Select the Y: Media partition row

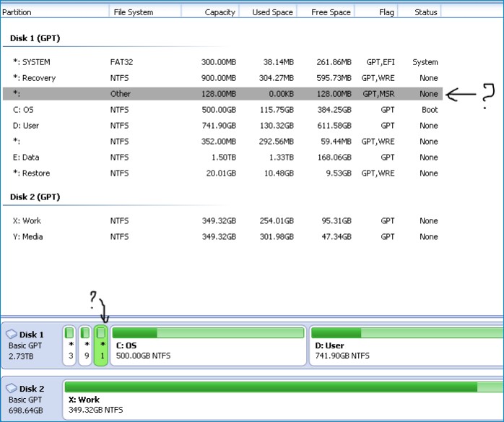coord(217,237)
